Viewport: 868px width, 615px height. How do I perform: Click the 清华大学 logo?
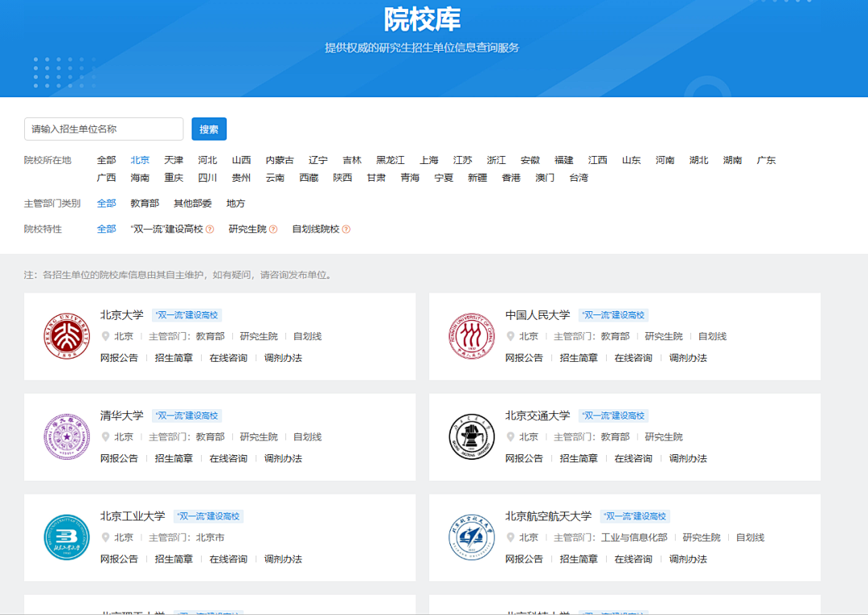pos(67,437)
